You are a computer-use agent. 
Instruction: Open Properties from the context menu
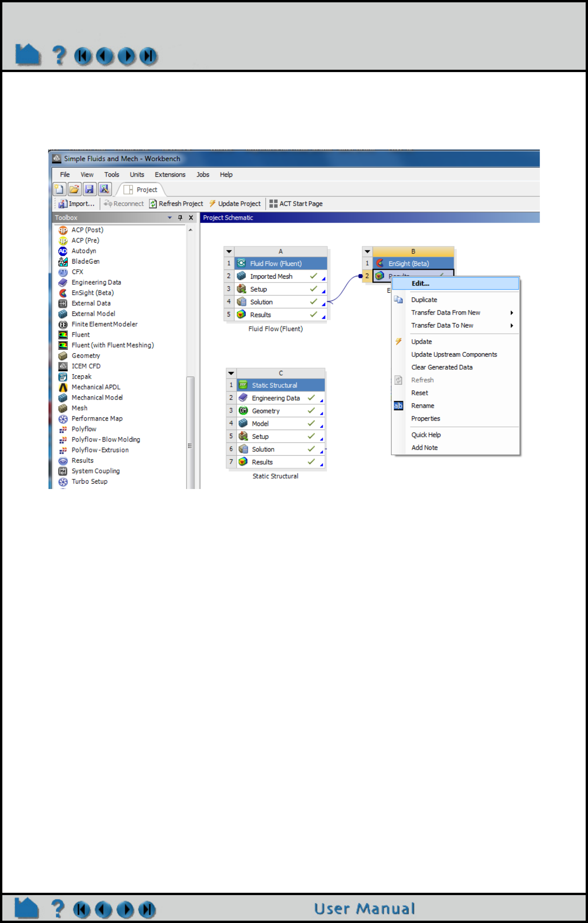pos(456,418)
